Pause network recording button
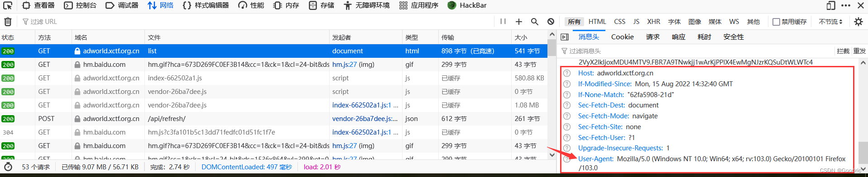This screenshot has width=868, height=177. pos(503,22)
